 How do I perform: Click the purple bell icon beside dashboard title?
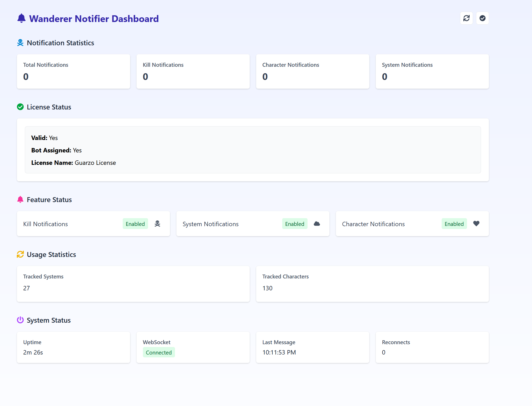[21, 18]
